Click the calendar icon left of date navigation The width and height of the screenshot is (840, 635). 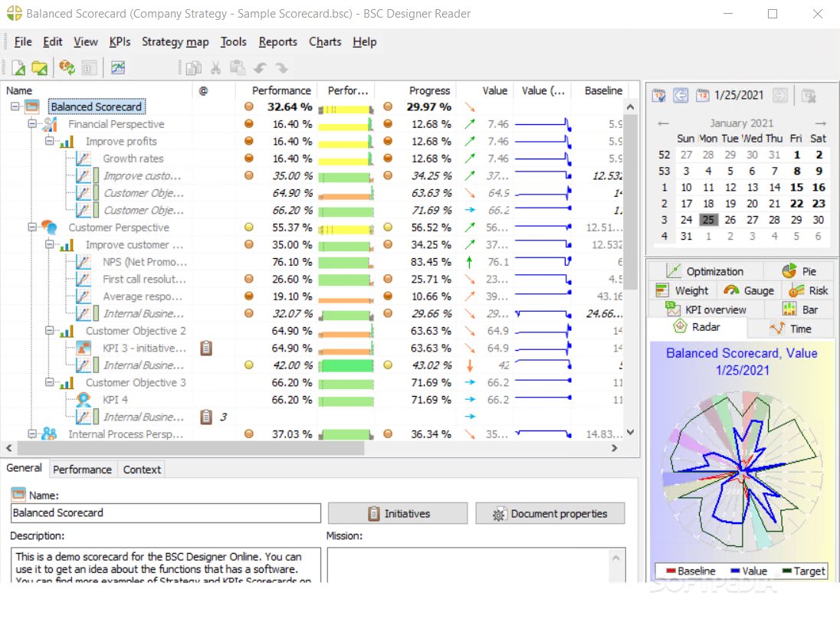click(x=658, y=95)
